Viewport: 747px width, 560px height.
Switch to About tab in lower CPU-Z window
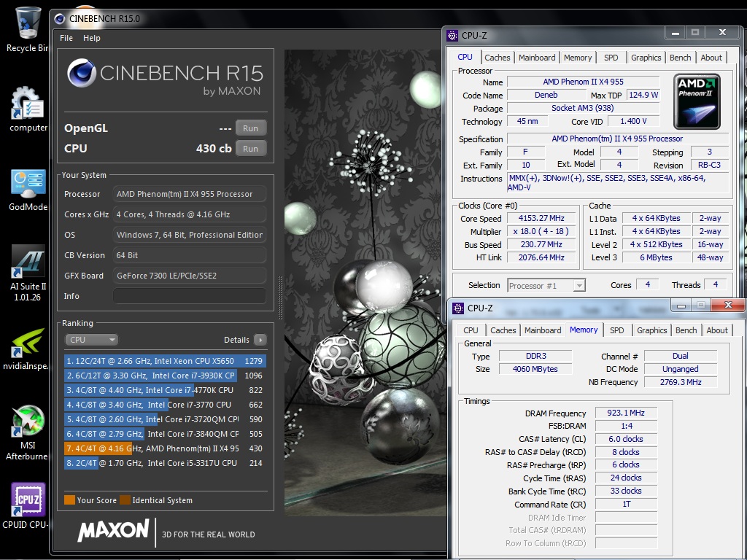click(717, 330)
